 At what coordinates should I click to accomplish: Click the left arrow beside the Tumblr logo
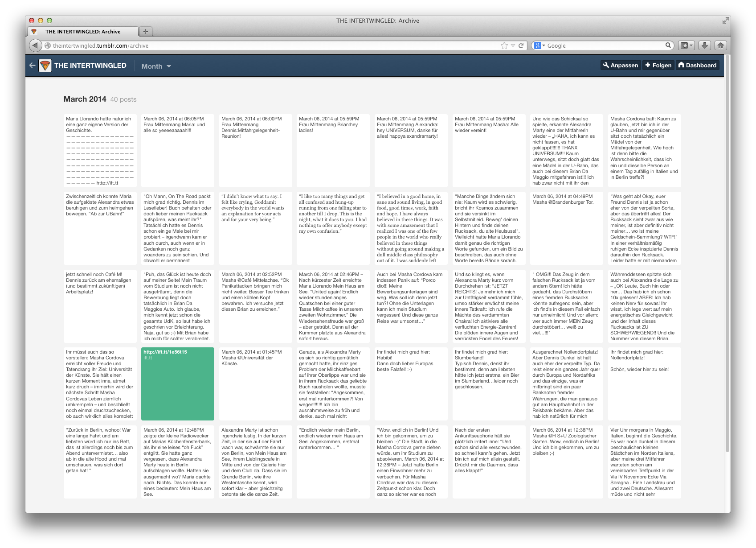[x=32, y=65]
